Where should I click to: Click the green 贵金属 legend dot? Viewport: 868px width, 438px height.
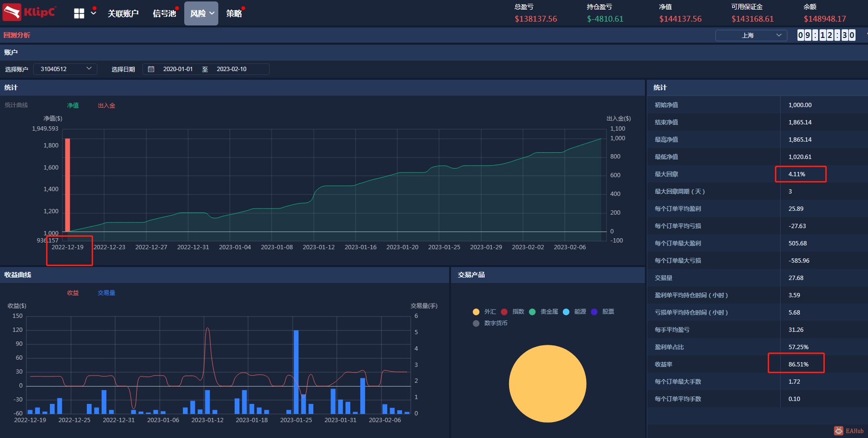(x=532, y=312)
